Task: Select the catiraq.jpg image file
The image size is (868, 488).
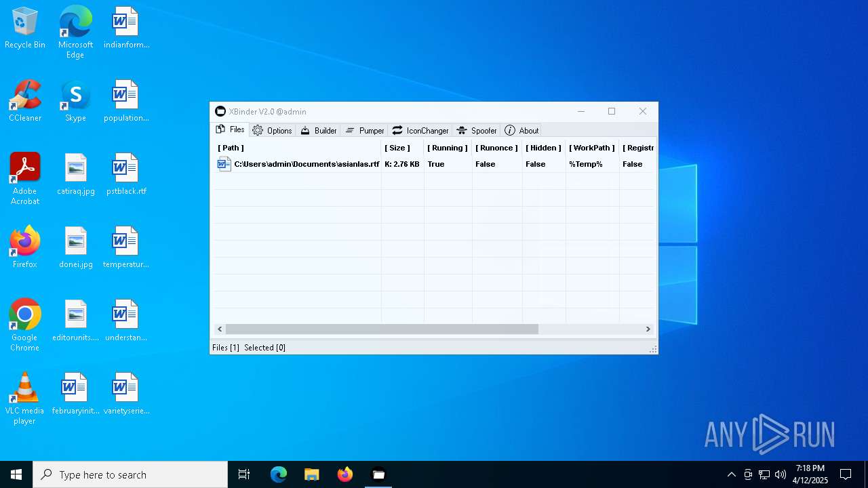Action: click(x=75, y=175)
